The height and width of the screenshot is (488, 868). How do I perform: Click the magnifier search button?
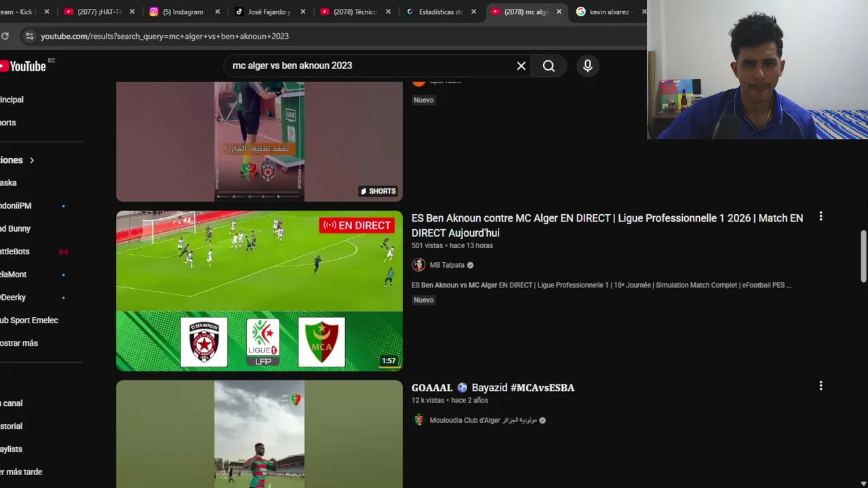click(x=549, y=66)
